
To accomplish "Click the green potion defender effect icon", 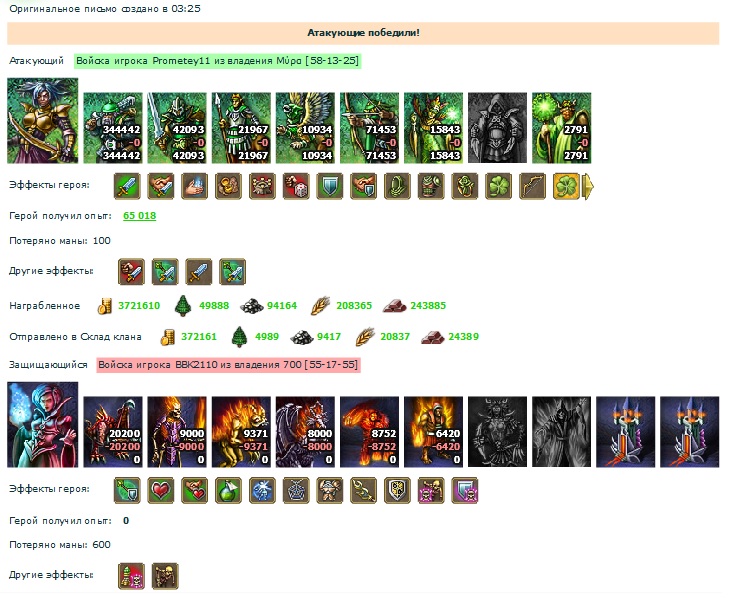I will point(228,490).
